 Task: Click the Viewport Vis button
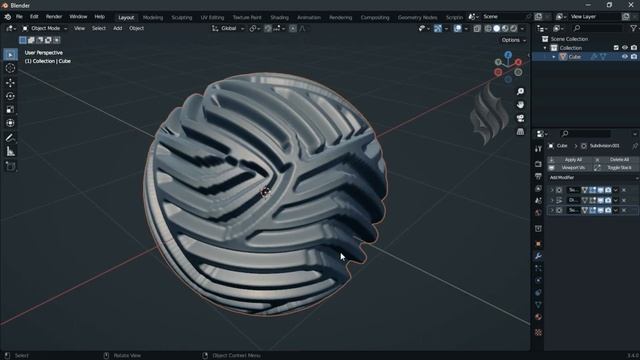[570, 168]
